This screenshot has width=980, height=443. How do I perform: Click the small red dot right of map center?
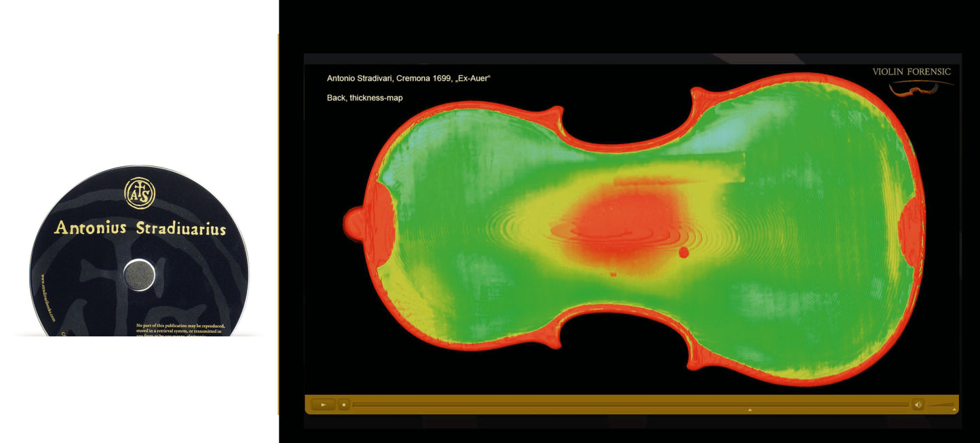683,252
